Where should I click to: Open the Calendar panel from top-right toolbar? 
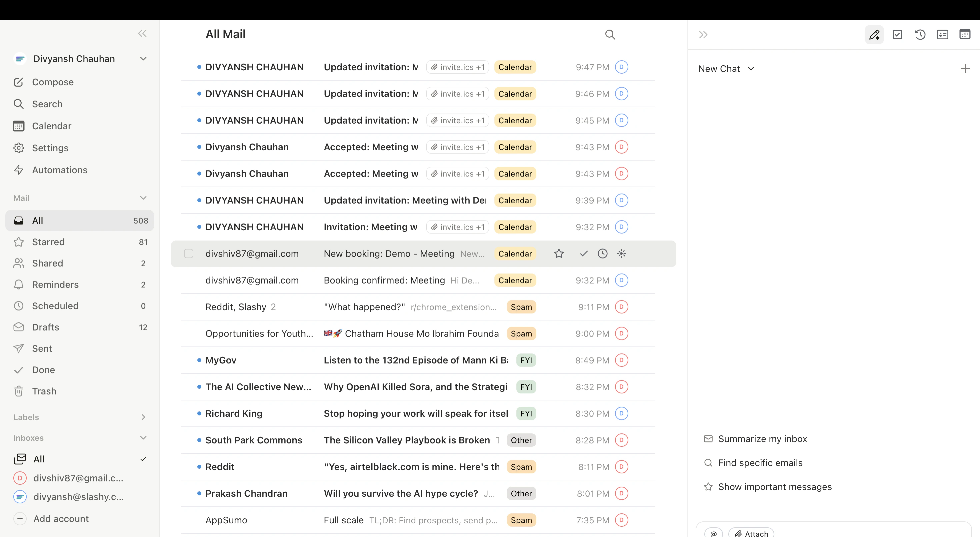(965, 35)
